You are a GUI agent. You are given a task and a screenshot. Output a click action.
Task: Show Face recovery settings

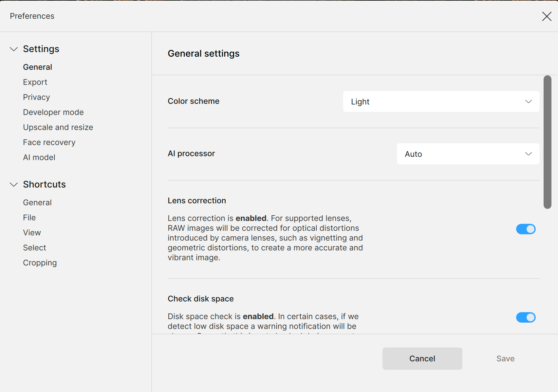point(49,142)
